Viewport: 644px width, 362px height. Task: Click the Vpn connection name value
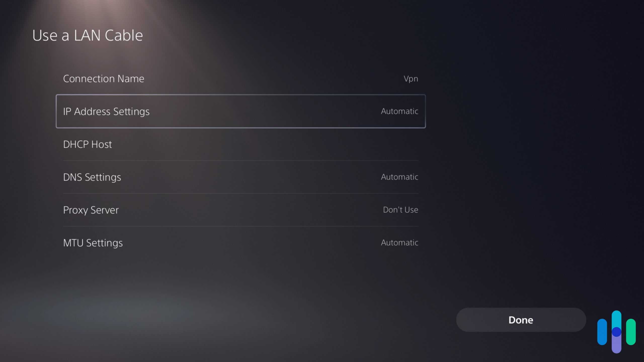411,79
